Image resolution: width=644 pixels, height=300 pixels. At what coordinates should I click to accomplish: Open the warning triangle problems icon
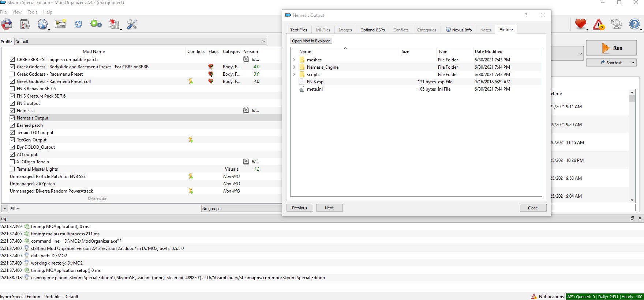tap(599, 24)
